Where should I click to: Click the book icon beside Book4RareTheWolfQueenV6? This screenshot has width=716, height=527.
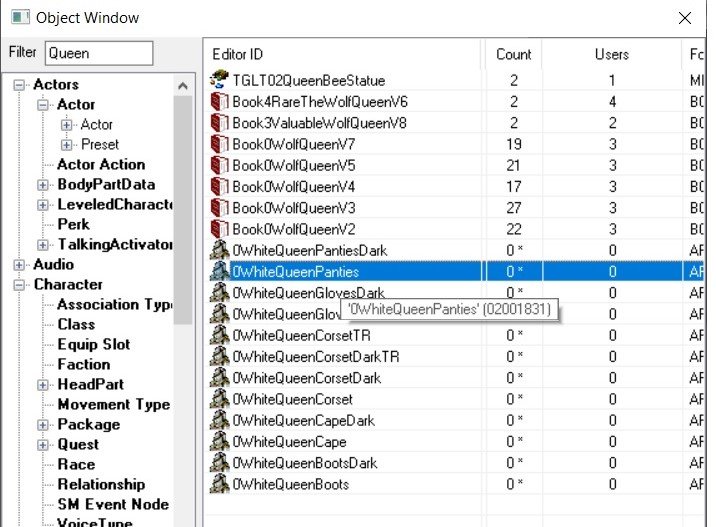pyautogui.click(x=220, y=102)
